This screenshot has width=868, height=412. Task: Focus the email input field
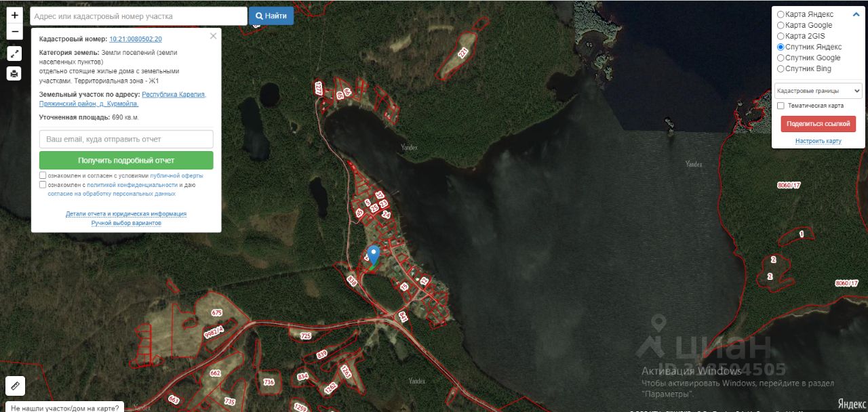pos(126,139)
